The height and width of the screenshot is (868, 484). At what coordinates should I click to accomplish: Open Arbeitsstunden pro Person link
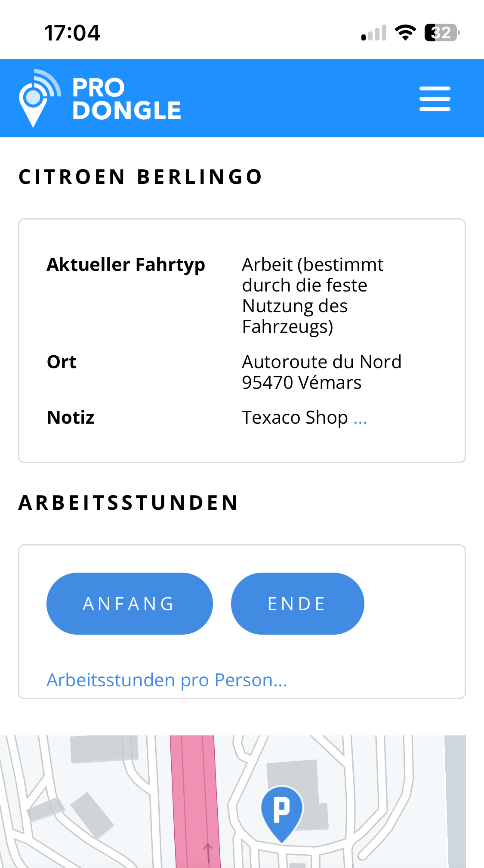pos(166,680)
